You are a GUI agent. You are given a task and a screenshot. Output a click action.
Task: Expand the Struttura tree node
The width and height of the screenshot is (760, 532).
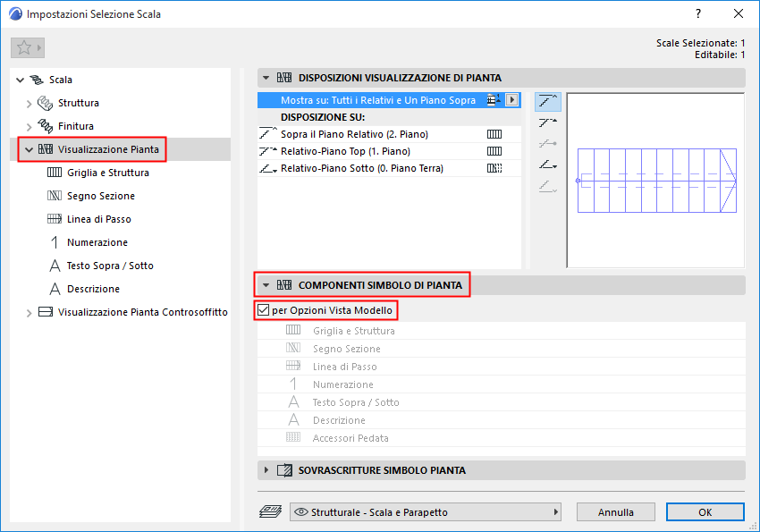(30, 103)
